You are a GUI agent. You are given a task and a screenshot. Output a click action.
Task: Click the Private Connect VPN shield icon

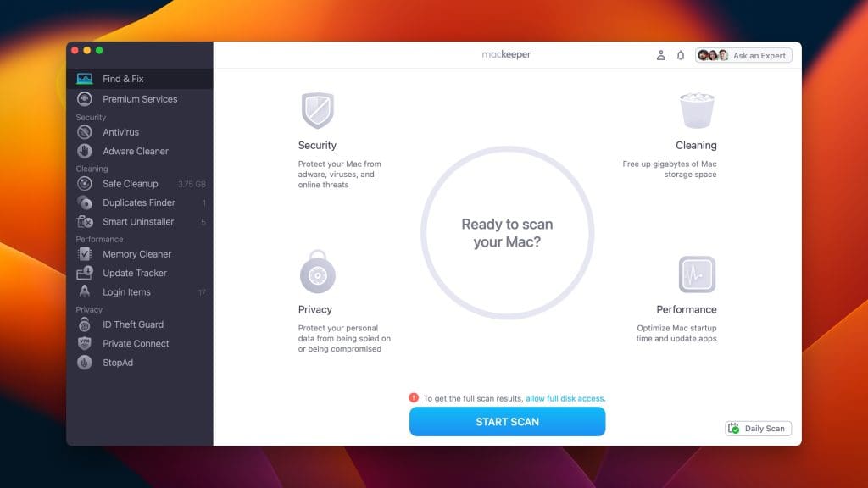[85, 343]
